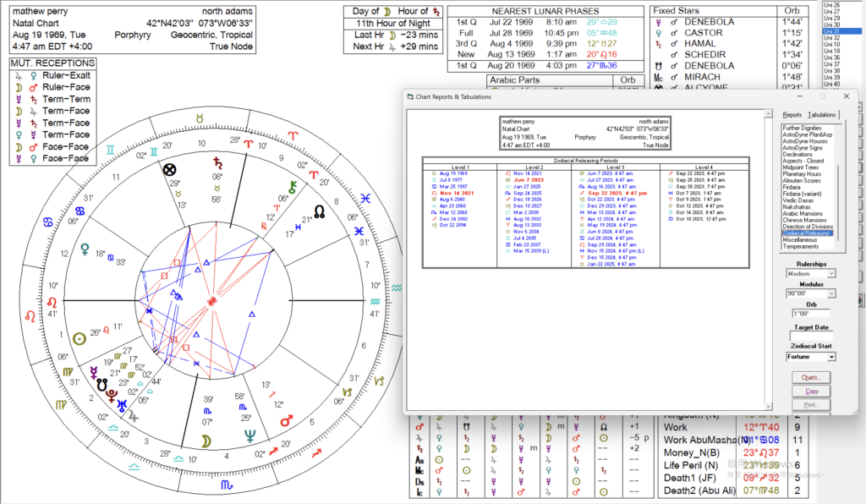The height and width of the screenshot is (504, 866).
Task: Switch to the Reports tab
Action: pos(792,114)
